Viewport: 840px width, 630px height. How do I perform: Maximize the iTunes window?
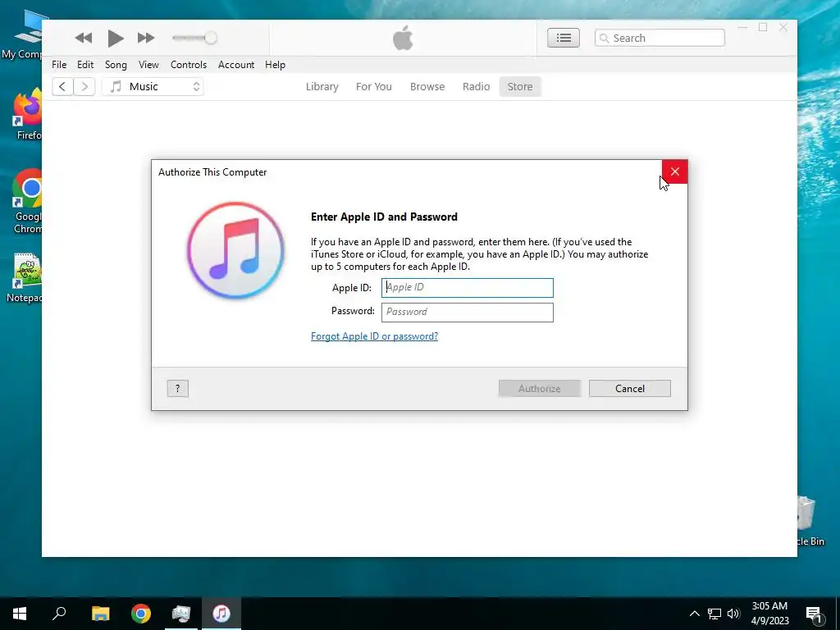tap(763, 27)
